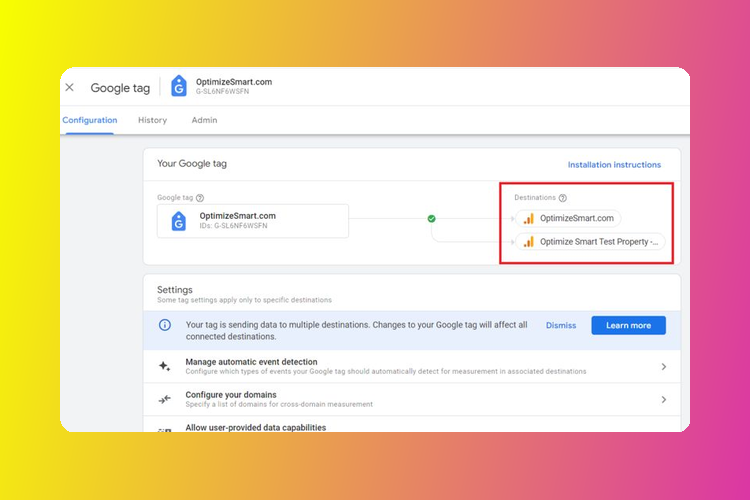Click help icon next to Google tag label

200,198
